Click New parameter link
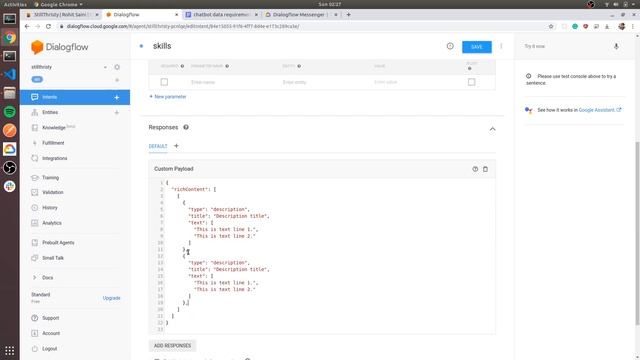 pyautogui.click(x=168, y=97)
